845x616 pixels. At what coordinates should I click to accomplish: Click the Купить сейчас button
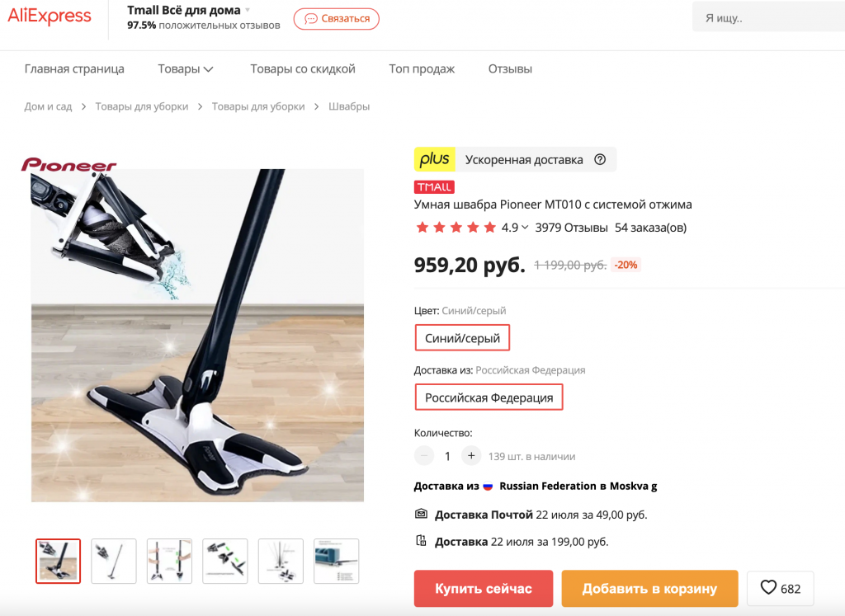point(484,589)
